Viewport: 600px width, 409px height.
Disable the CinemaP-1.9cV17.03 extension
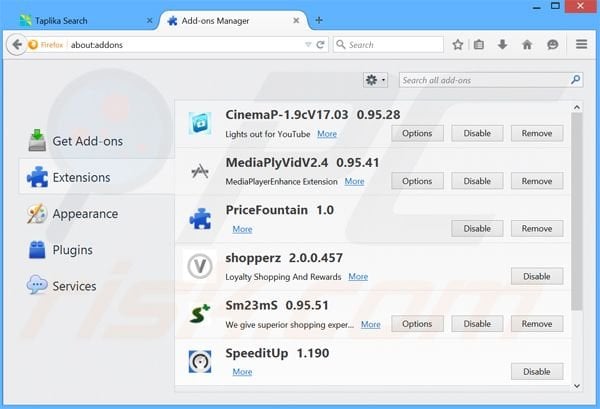477,133
